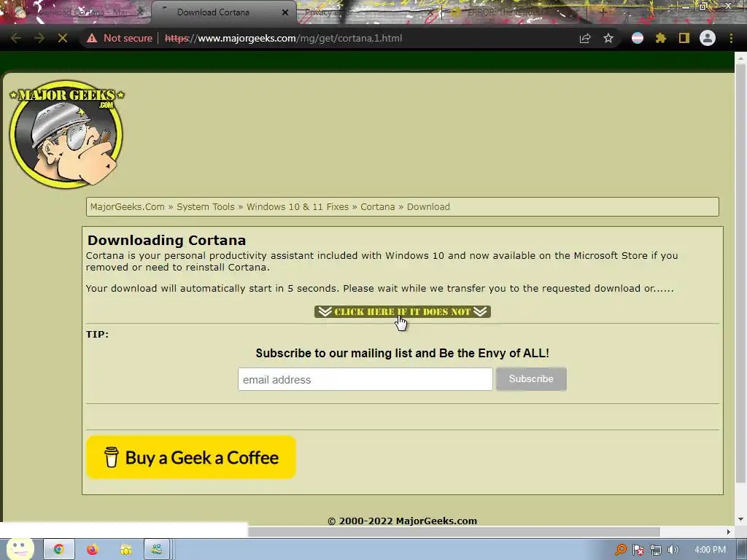The height and width of the screenshot is (560, 747).
Task: Stop loading the page with the X icon
Action: click(x=63, y=38)
